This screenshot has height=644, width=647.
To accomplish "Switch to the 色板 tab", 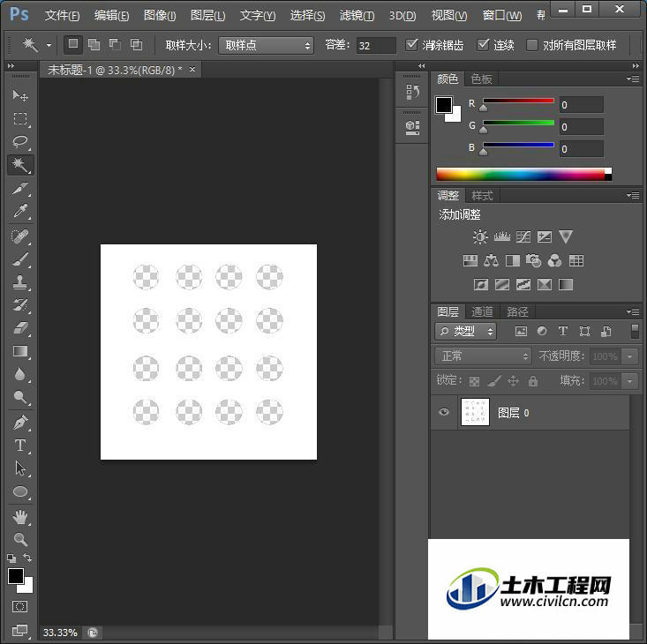I will pyautogui.click(x=481, y=79).
